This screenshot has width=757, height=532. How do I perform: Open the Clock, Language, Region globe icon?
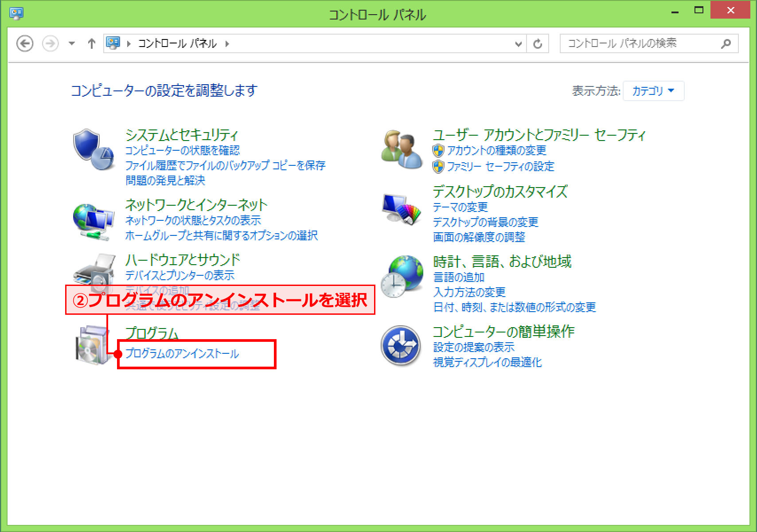click(x=402, y=276)
